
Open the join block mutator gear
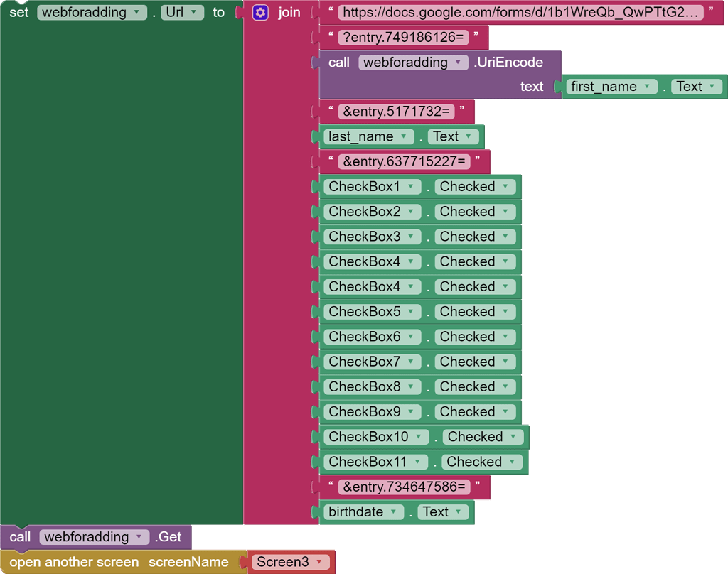pyautogui.click(x=259, y=12)
